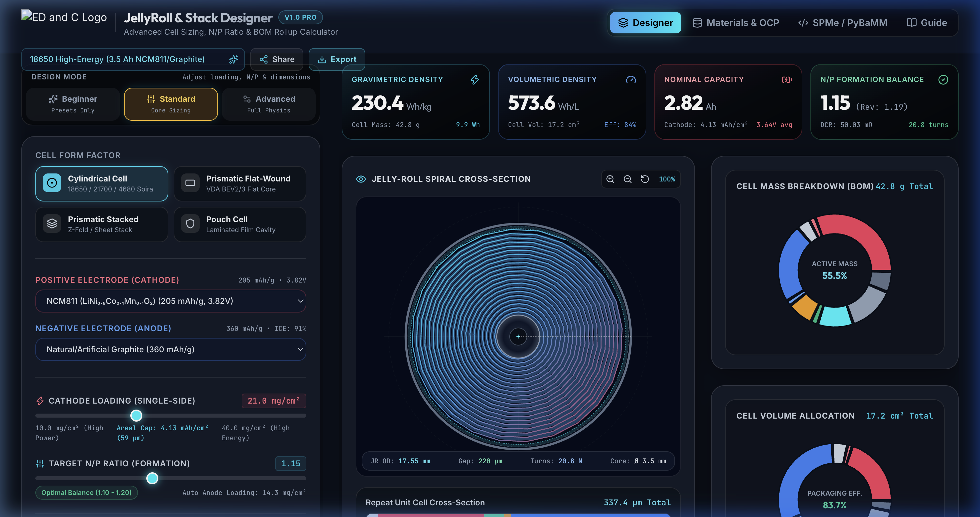Click the Guide book icon

[911, 23]
